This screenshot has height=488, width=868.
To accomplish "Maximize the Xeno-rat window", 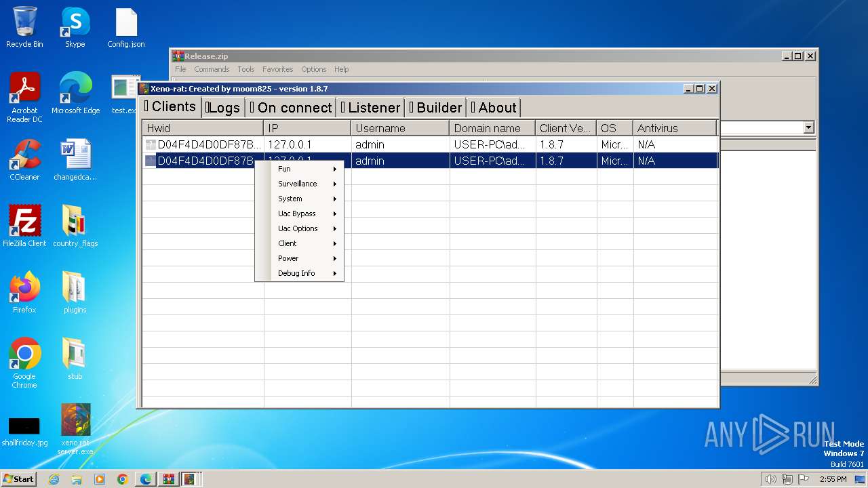I will coord(700,89).
